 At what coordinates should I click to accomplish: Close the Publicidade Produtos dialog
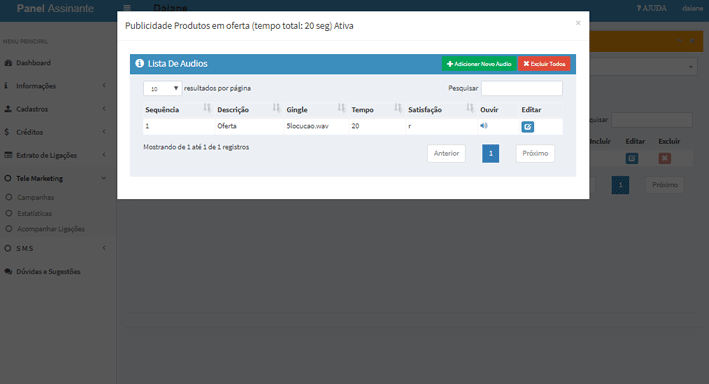[578, 23]
